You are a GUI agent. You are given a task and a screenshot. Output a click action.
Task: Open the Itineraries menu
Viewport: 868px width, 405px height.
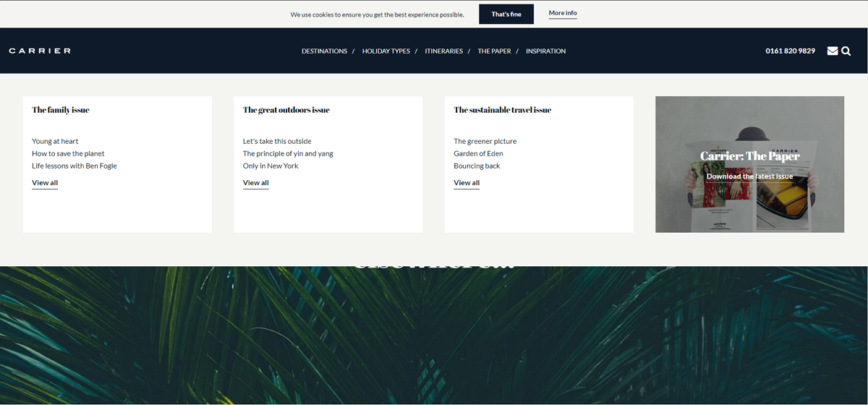click(444, 51)
